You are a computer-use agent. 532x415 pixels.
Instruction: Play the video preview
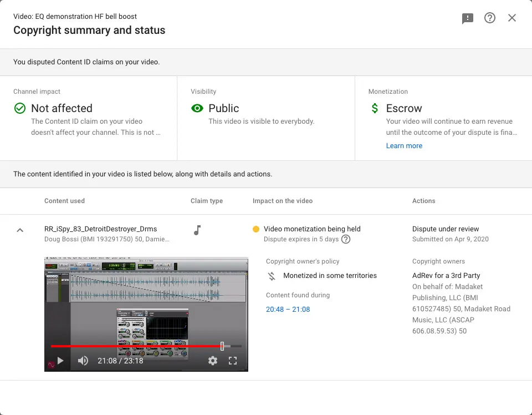[60, 361]
